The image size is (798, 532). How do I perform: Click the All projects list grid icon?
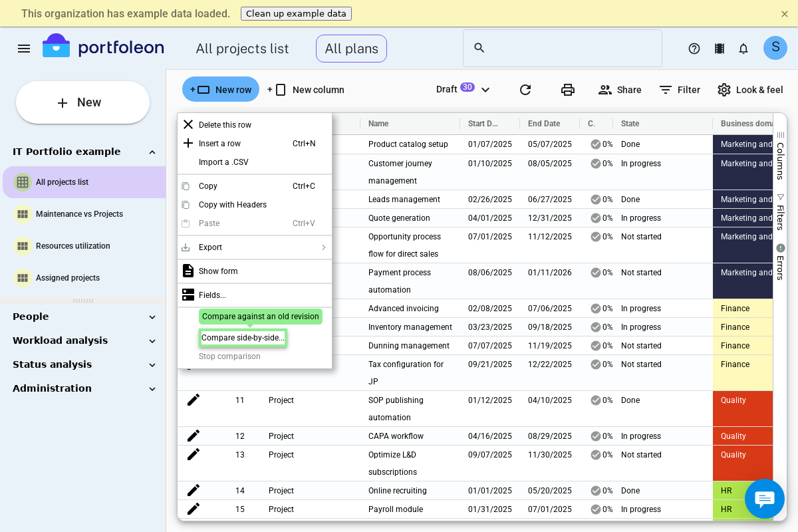(23, 182)
